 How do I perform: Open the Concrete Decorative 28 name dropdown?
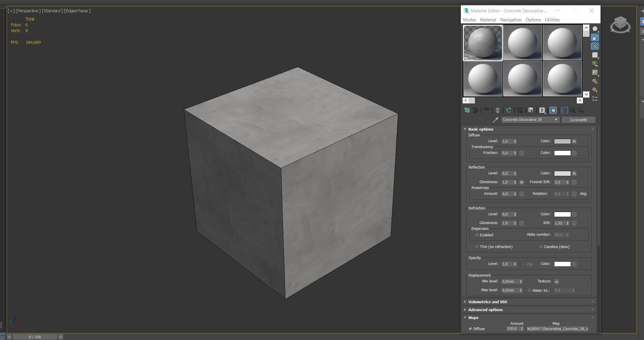[x=556, y=120]
